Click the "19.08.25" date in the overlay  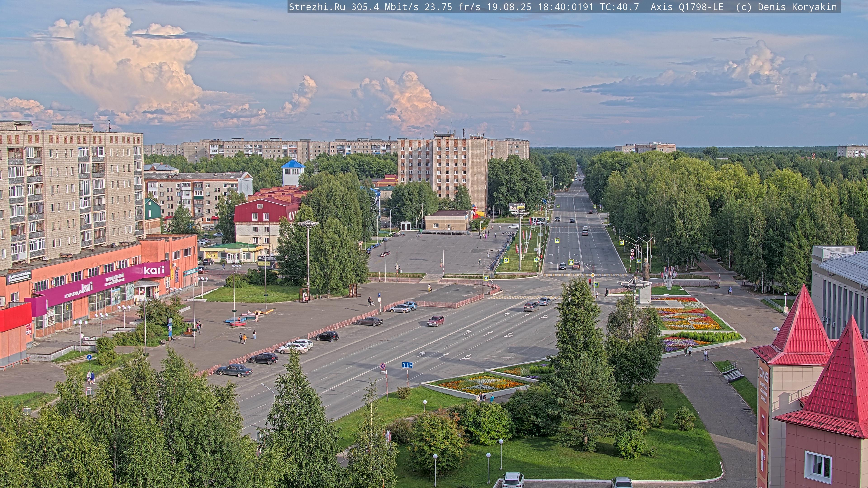pos(509,7)
